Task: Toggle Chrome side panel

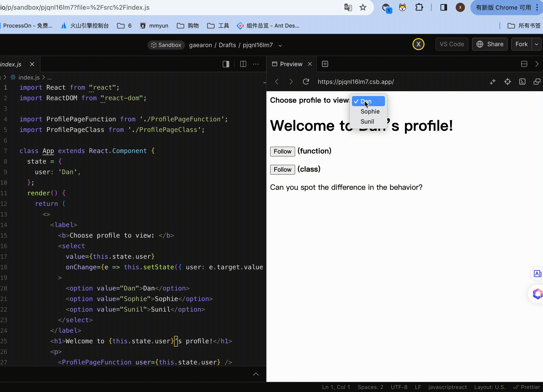Action: [444, 7]
